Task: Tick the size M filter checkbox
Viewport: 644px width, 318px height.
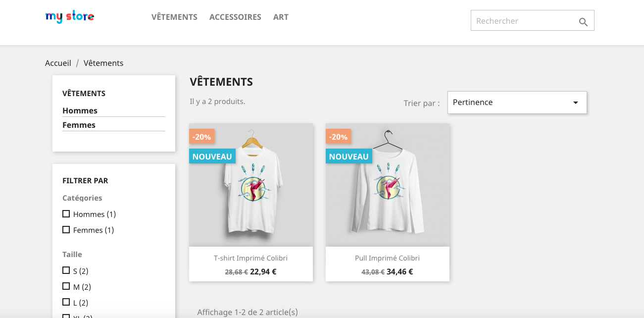Action: tap(66, 286)
